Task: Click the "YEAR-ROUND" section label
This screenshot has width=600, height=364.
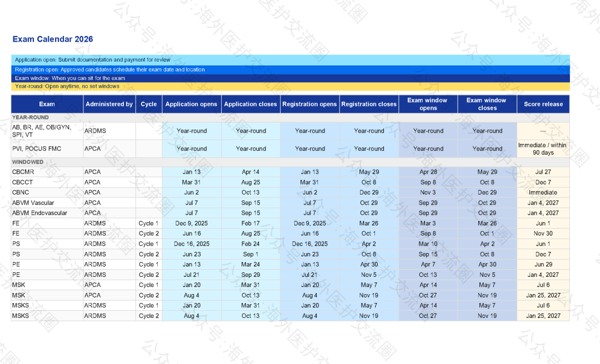Action: click(x=30, y=118)
